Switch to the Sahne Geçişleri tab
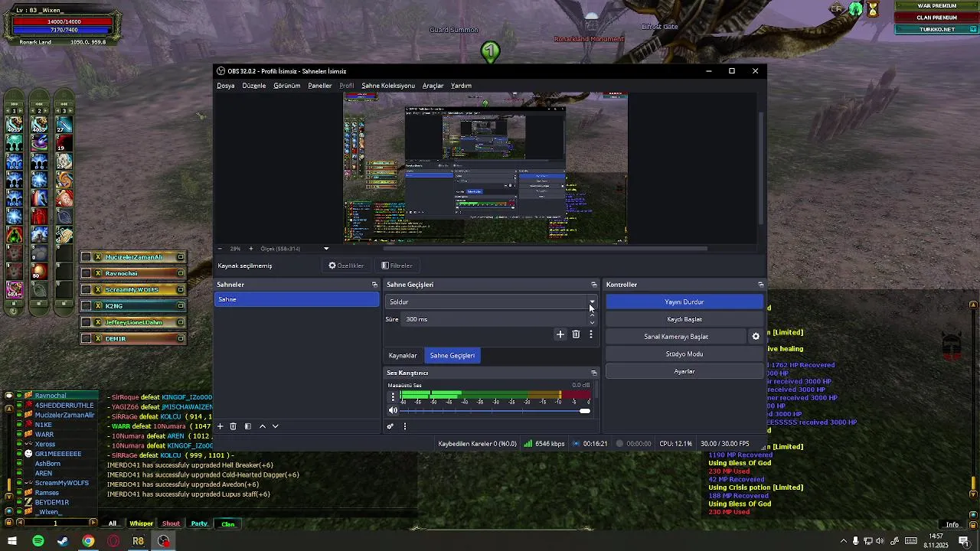 (x=452, y=356)
